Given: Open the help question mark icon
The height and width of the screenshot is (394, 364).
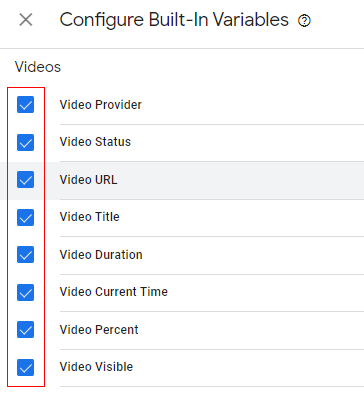Looking at the screenshot, I should pos(304,21).
